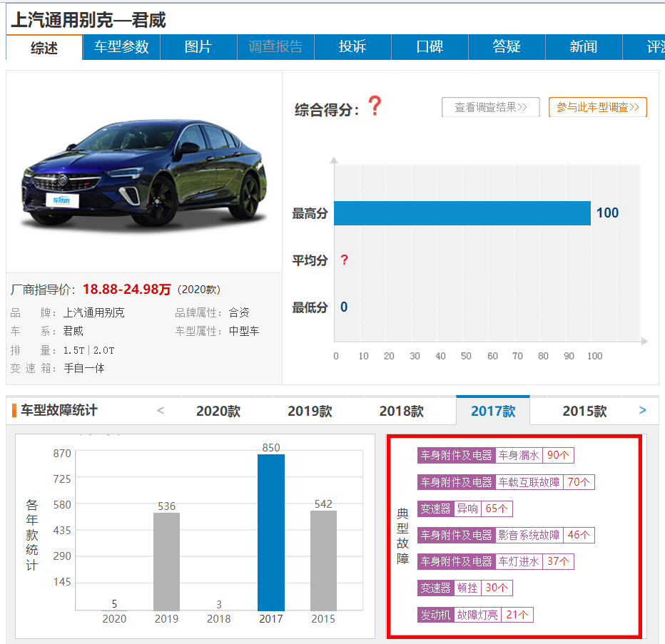
Task: Open 影音系统故障 46个 fault tag
Action: [x=506, y=535]
